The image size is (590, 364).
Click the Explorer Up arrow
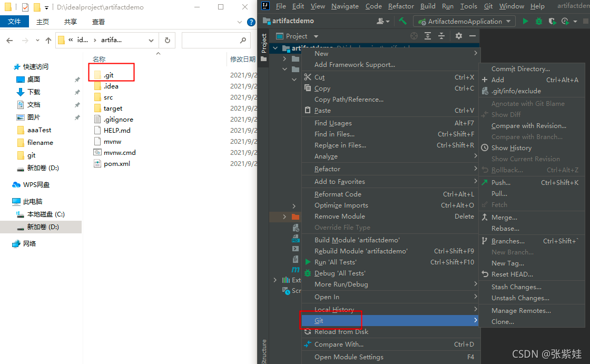pos(48,40)
